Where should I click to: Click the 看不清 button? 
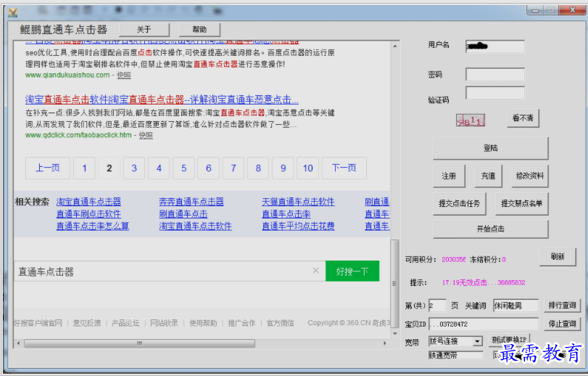pyautogui.click(x=523, y=118)
